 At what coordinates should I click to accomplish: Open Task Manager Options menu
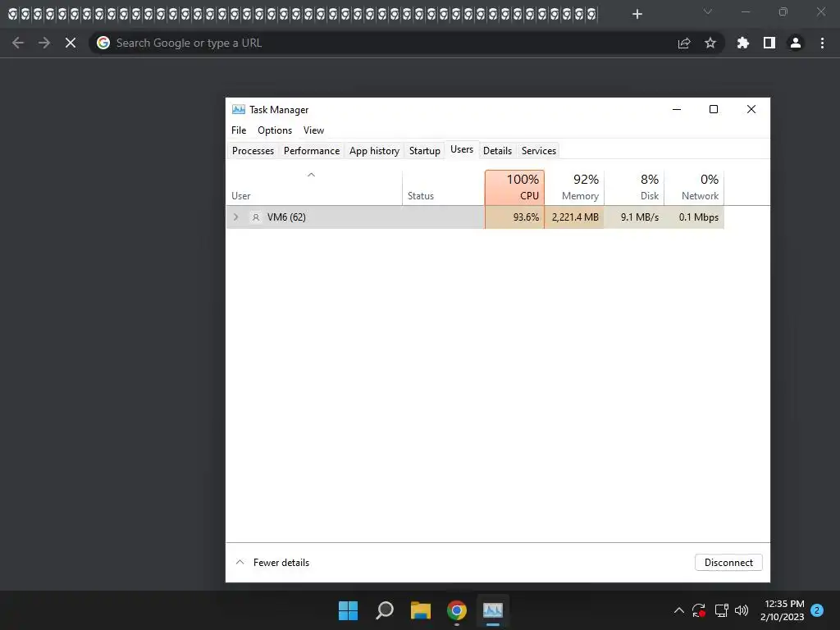(275, 130)
